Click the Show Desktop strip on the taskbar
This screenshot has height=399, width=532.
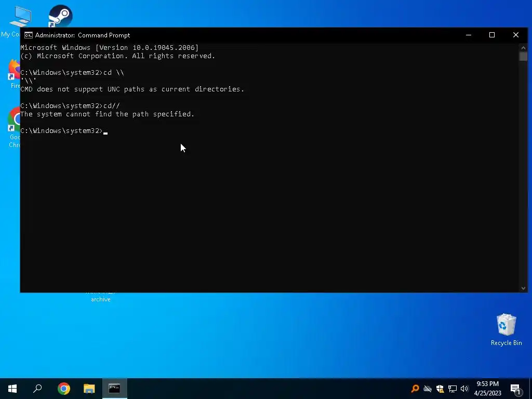(x=530, y=389)
